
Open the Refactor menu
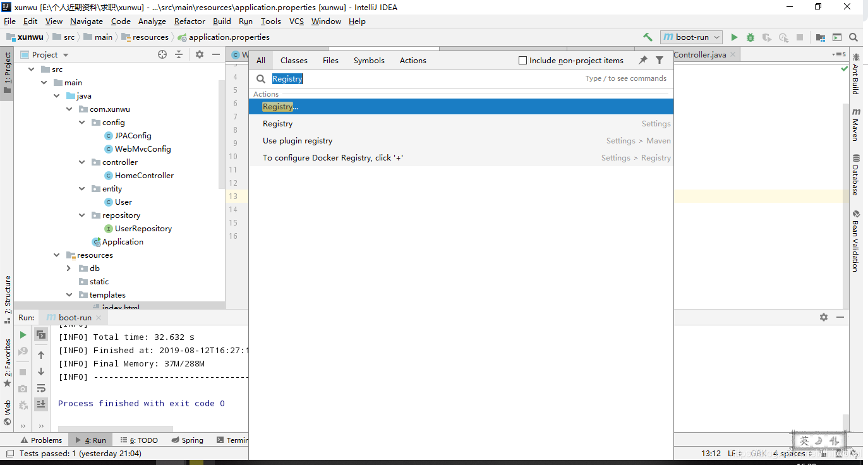(190, 21)
